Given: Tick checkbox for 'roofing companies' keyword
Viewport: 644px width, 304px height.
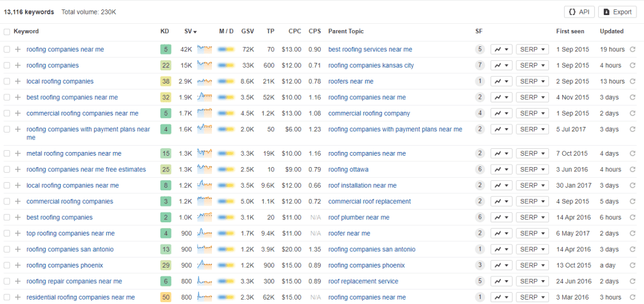Looking at the screenshot, I should pyautogui.click(x=6, y=65).
